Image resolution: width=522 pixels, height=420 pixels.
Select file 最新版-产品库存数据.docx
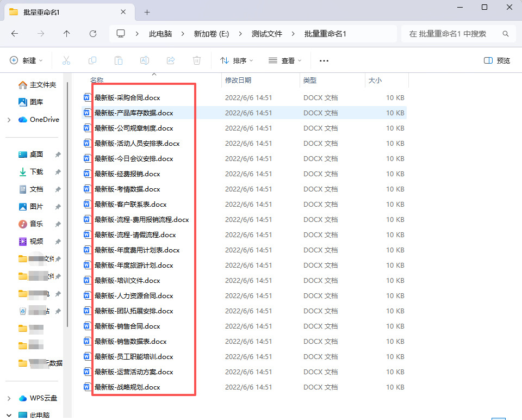tap(244, 113)
